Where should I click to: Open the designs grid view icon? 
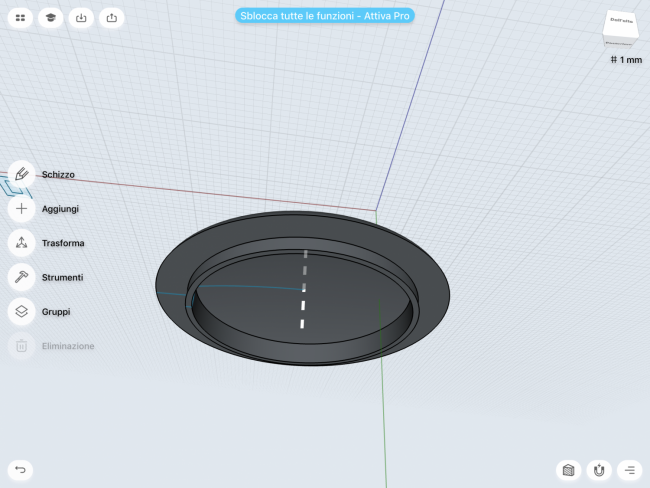[x=20, y=17]
